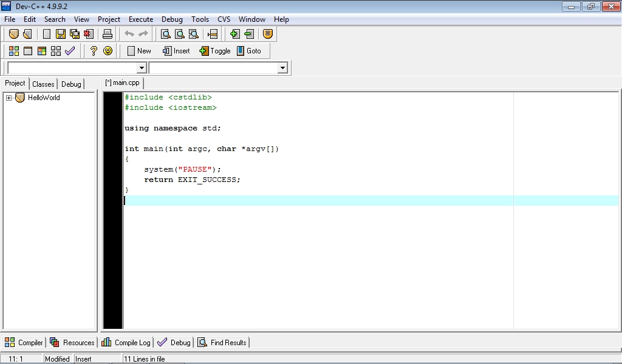
Task: Open Project Options orange shield icon
Action: [x=268, y=34]
